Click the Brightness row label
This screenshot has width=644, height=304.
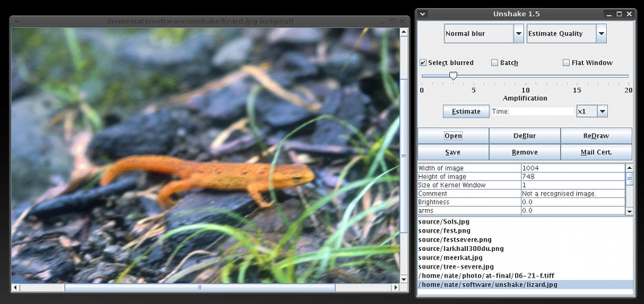469,202
